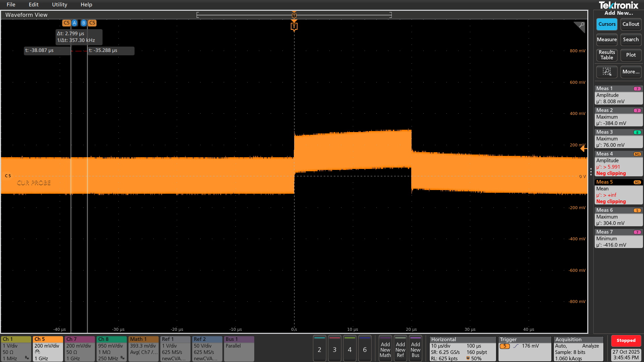This screenshot has width=644, height=362.
Task: Click the zoom magnifier box icon
Action: click(606, 72)
